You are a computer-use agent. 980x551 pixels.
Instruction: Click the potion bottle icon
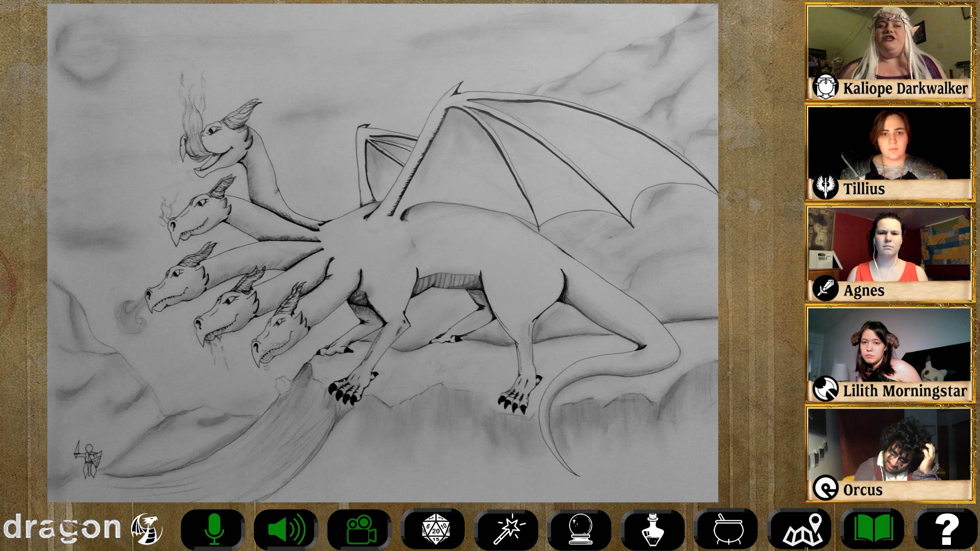[653, 529]
